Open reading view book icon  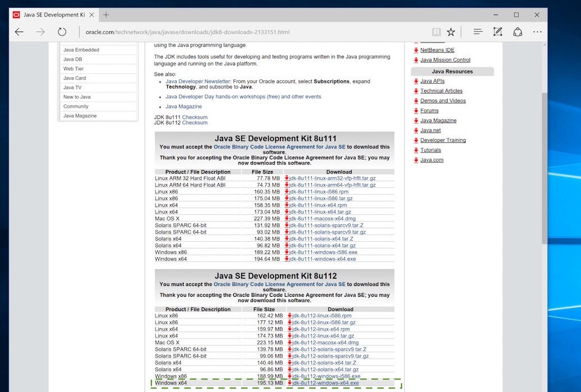[x=436, y=32]
